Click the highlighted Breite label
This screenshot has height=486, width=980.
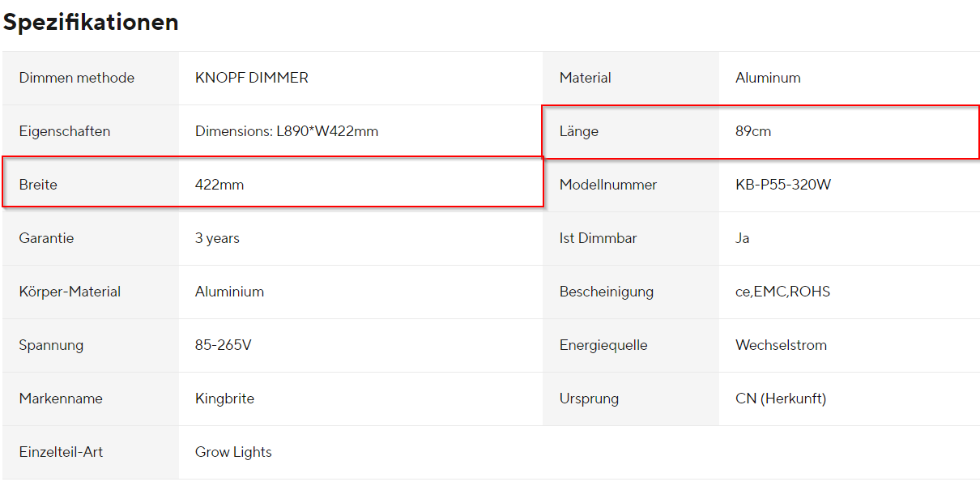click(38, 185)
